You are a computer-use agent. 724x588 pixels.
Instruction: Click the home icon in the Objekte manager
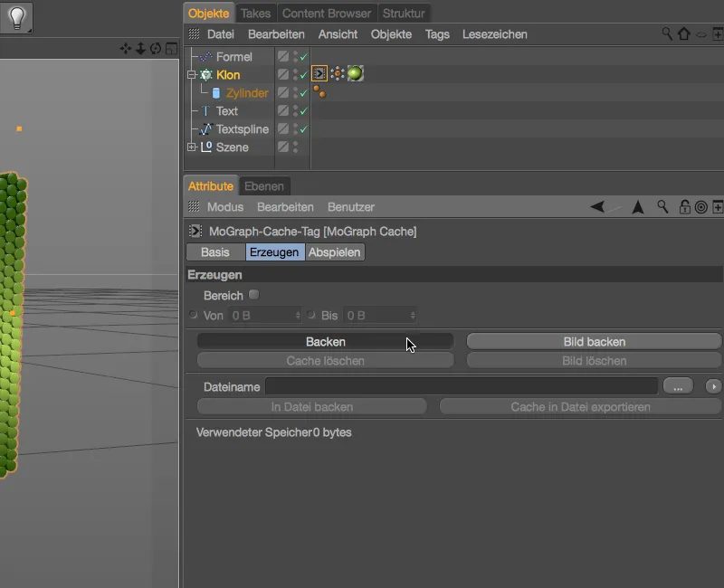(x=683, y=33)
